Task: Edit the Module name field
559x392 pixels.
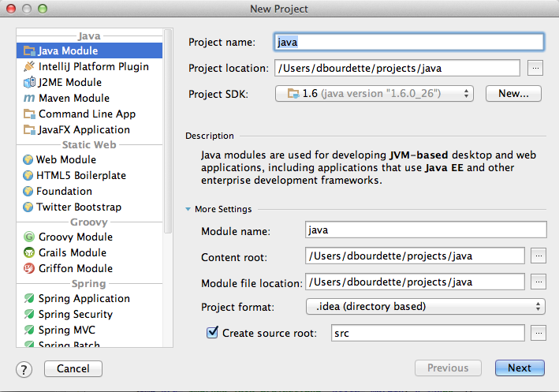Action: [426, 230]
